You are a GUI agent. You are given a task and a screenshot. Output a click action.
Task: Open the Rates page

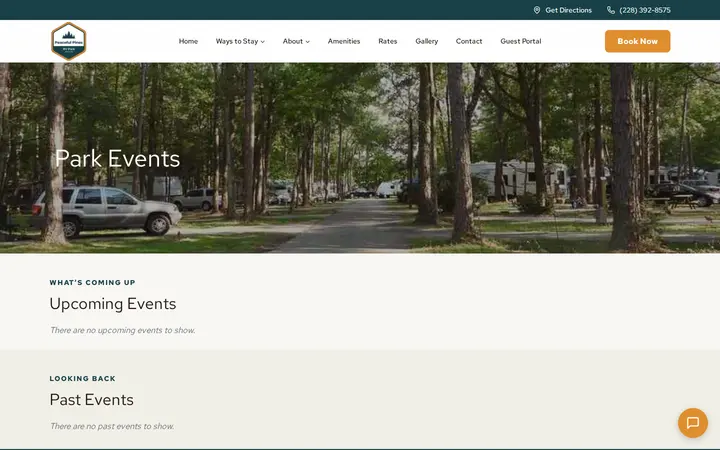click(x=388, y=41)
